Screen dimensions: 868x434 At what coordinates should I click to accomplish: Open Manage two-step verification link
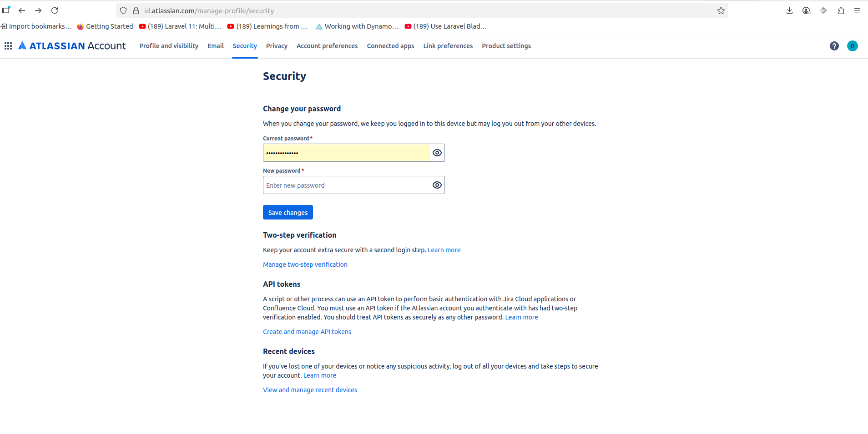tap(305, 264)
